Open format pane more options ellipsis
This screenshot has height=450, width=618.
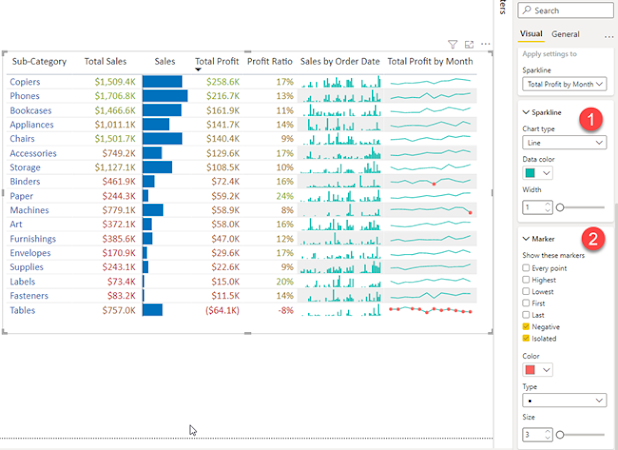(609, 37)
